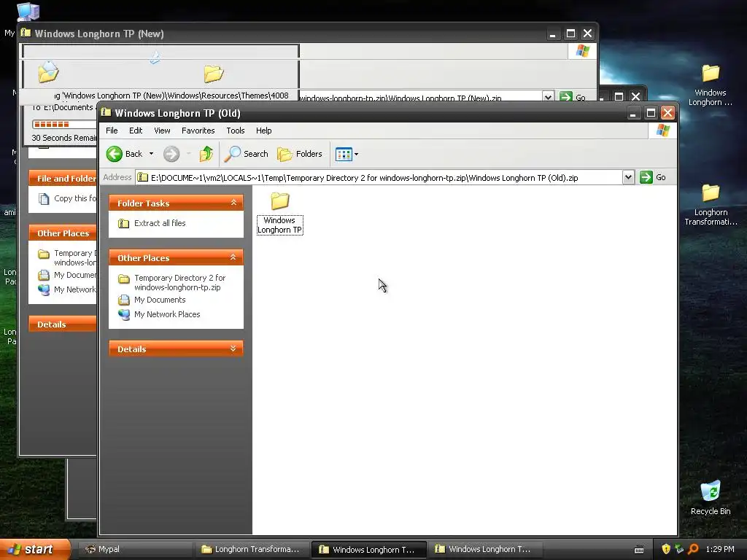Open the Search pane
The image size is (747, 560).
246,154
